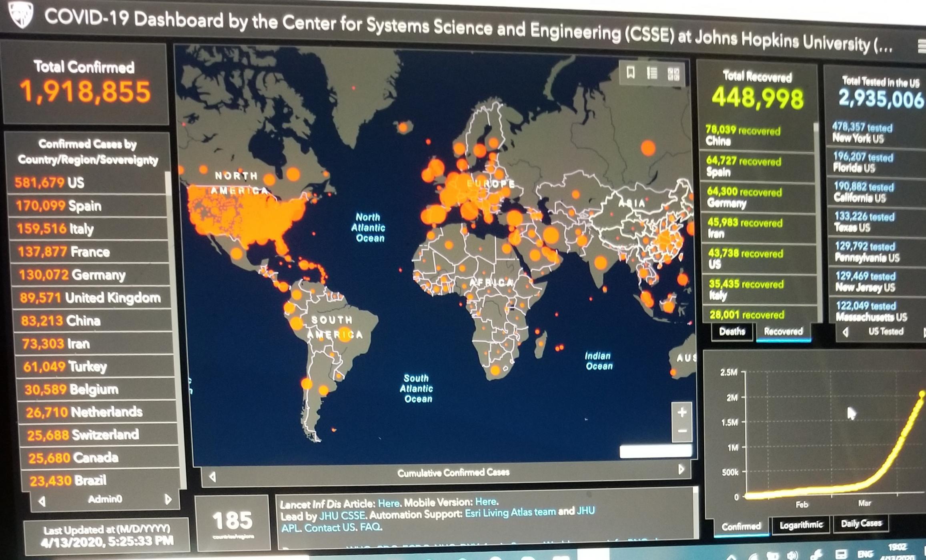Select the Recovered tab

[x=783, y=332]
